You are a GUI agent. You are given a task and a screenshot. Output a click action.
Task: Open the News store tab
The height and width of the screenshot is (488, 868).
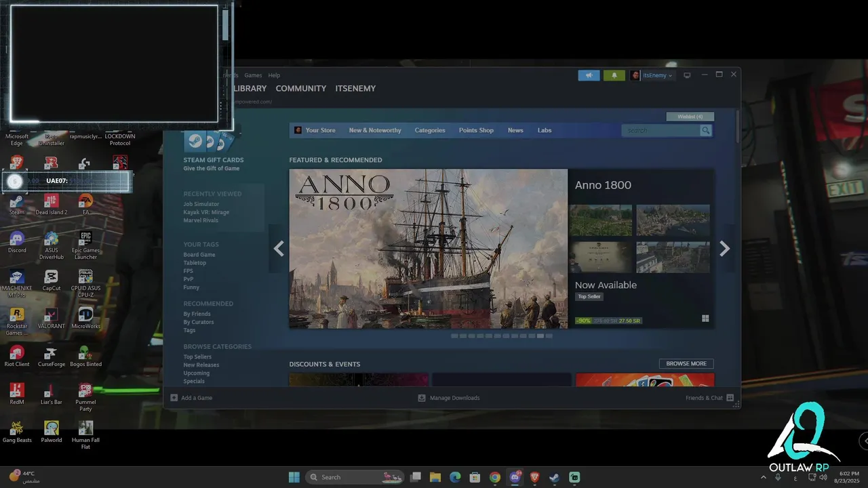click(515, 130)
